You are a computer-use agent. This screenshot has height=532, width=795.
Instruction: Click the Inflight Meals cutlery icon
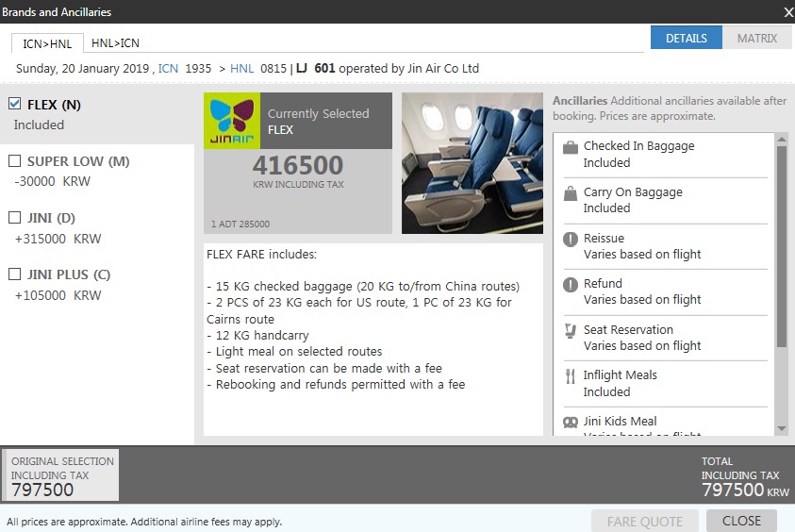point(571,376)
